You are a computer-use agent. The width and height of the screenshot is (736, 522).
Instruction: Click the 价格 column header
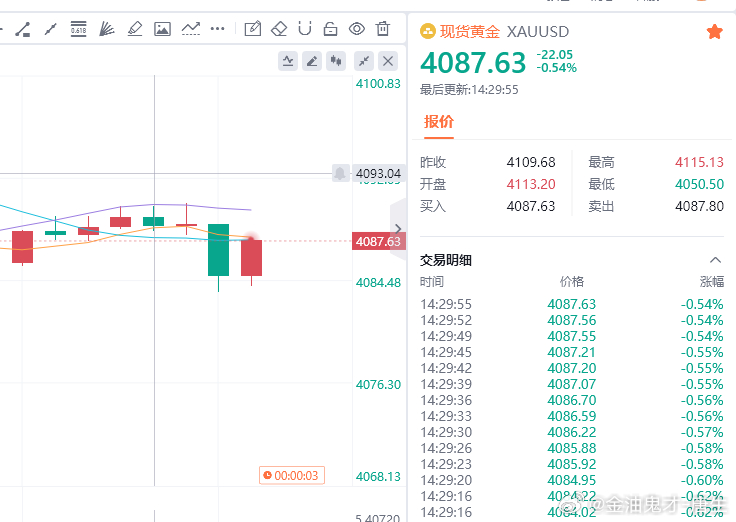tap(572, 282)
